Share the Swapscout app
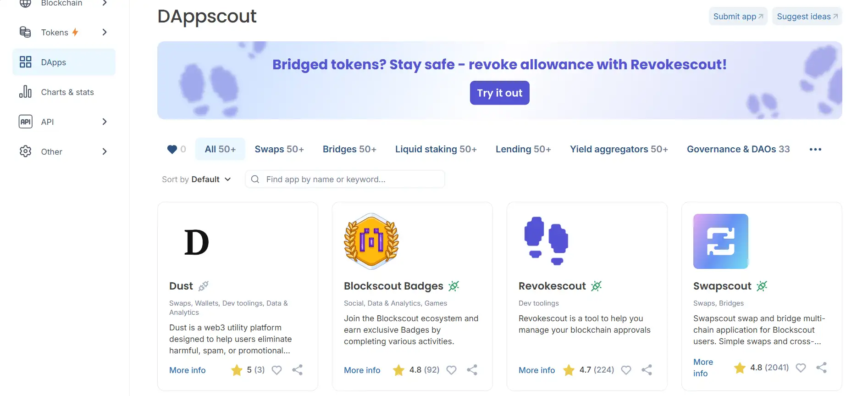Viewport: 868px width, 396px height. 821,368
